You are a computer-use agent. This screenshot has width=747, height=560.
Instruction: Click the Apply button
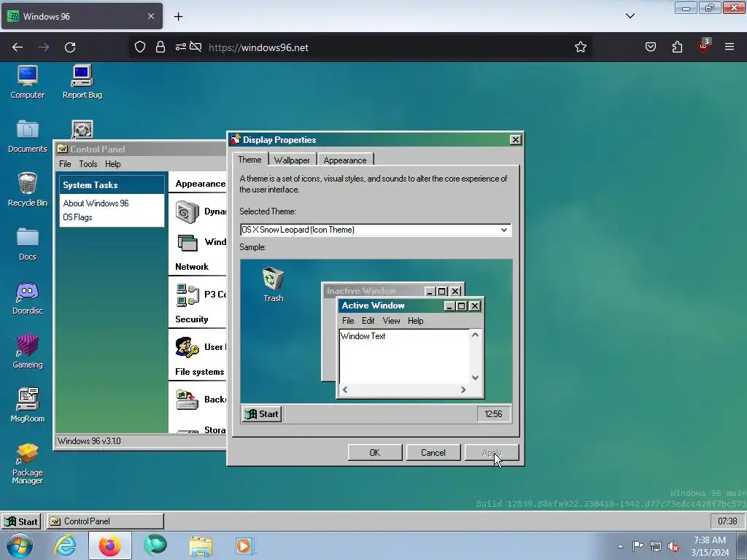point(492,452)
